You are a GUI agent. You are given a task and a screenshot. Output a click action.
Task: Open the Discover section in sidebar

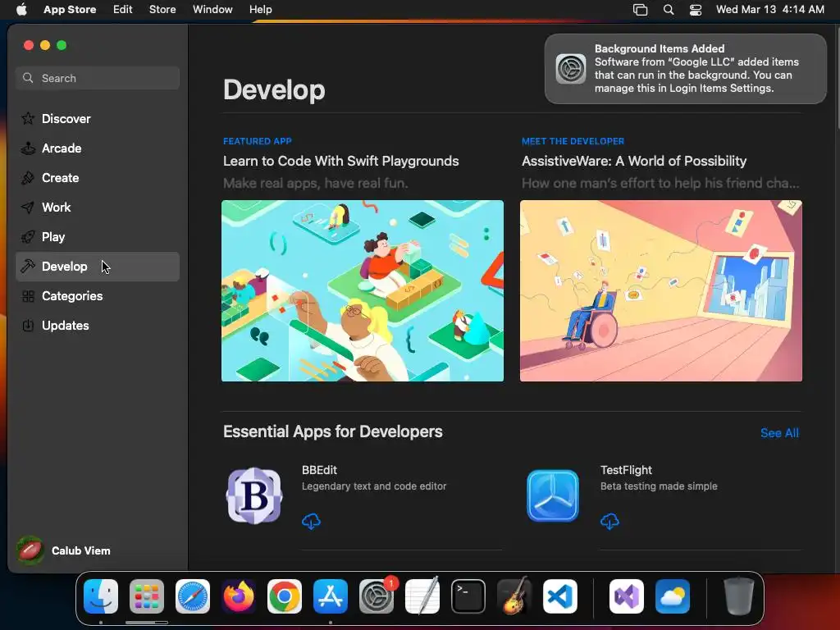[x=98, y=118]
